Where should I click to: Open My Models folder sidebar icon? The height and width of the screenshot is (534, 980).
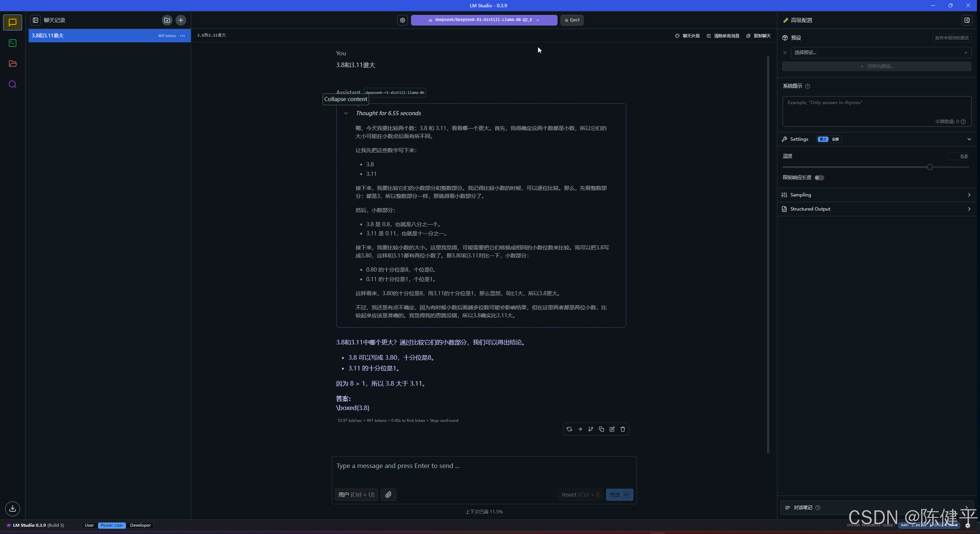[x=13, y=64]
